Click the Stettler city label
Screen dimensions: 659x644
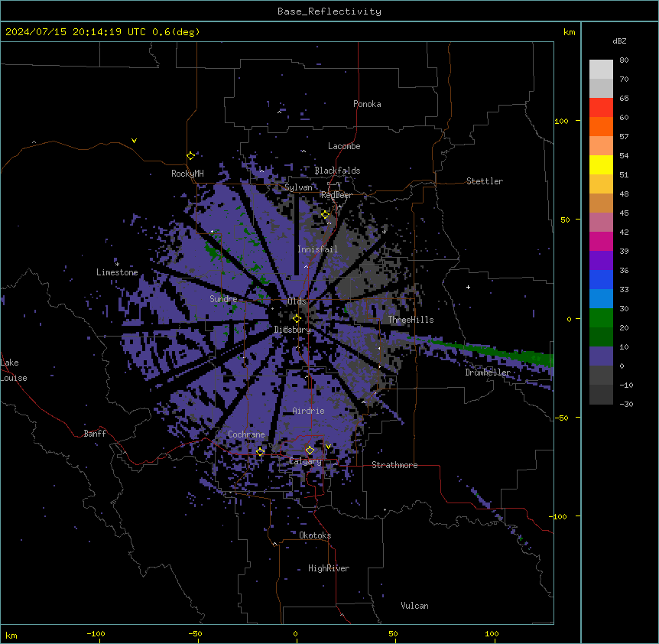(485, 181)
